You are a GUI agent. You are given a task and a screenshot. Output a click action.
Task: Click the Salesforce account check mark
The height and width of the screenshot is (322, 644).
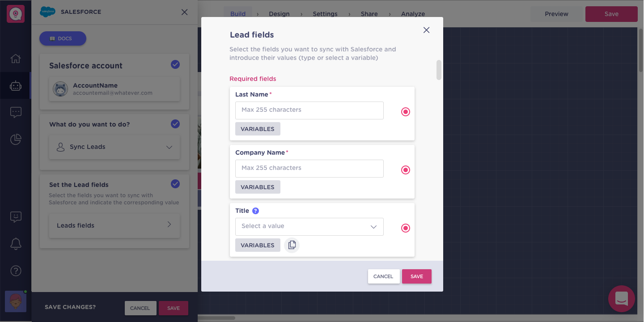coord(175,64)
